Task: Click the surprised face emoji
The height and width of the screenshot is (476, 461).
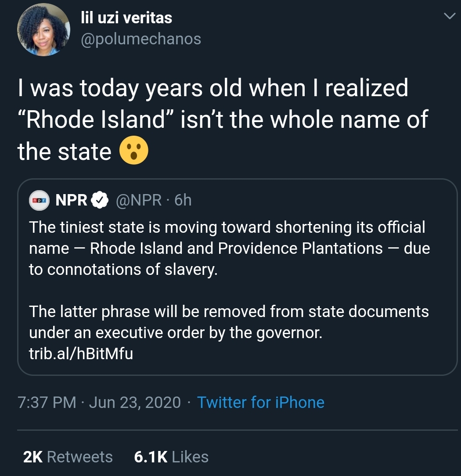Action: click(x=134, y=150)
